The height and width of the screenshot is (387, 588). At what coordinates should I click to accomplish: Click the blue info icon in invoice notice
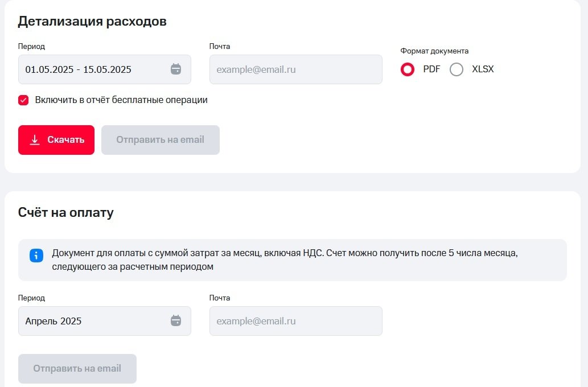coord(36,256)
